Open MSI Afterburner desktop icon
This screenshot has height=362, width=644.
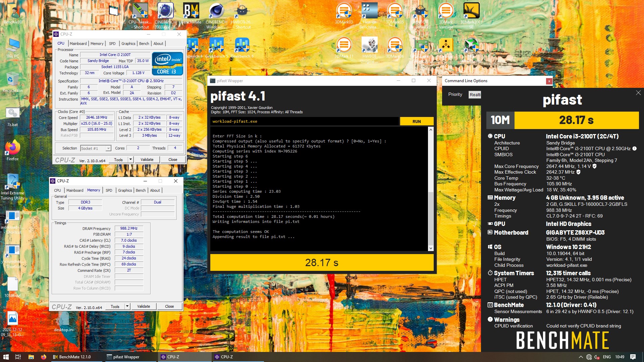(x=471, y=50)
